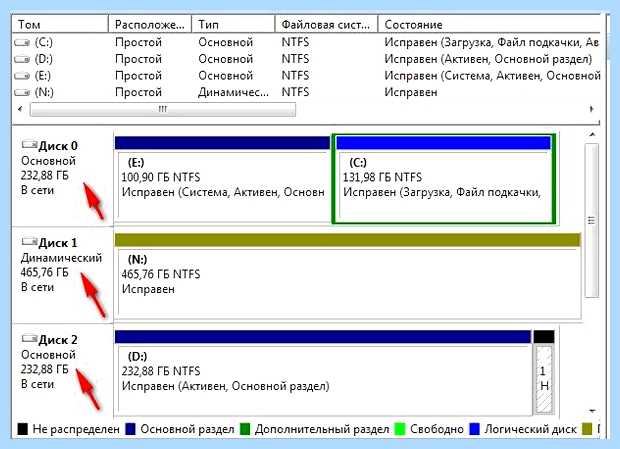Click the В сети status under Диск 2
This screenshot has width=620, height=449.
click(x=37, y=384)
